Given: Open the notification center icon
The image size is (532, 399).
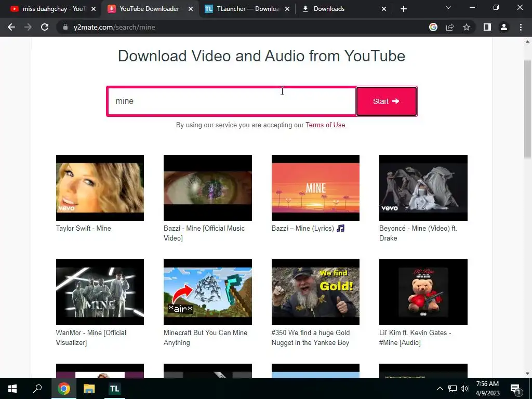Looking at the screenshot, I should [516, 389].
